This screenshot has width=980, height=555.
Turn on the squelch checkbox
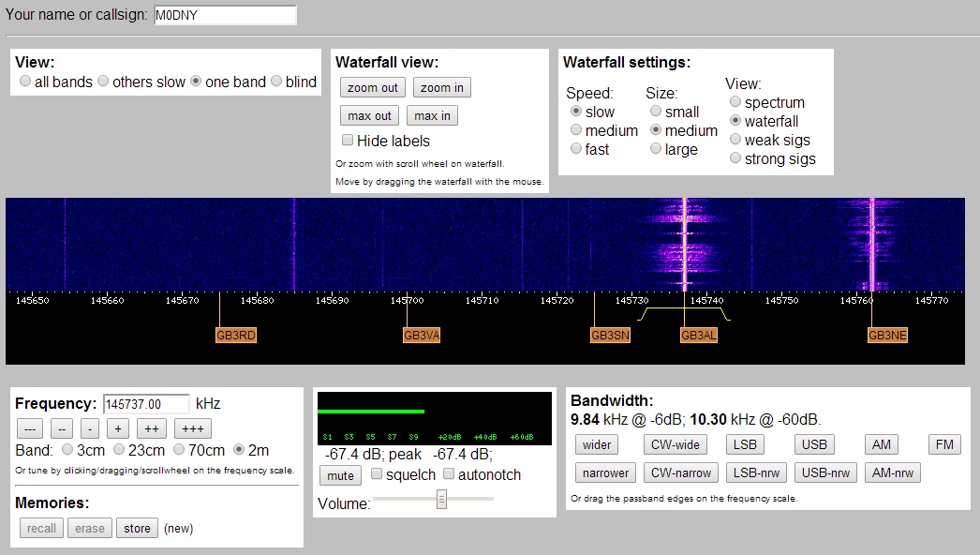[x=377, y=474]
